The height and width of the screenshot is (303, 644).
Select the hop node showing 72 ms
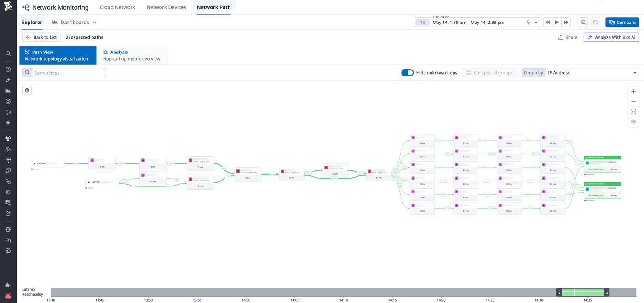click(292, 174)
